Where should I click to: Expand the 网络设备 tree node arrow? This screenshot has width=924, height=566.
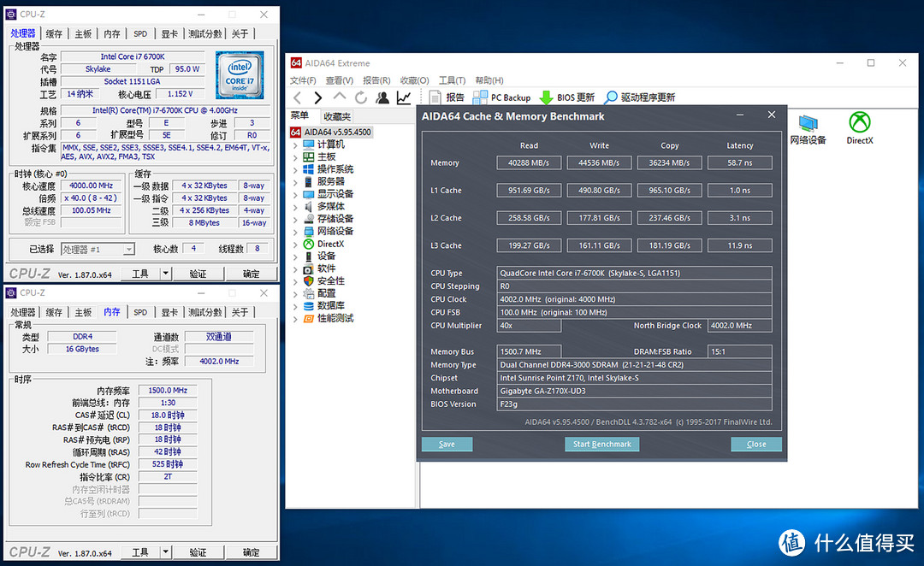(x=295, y=232)
